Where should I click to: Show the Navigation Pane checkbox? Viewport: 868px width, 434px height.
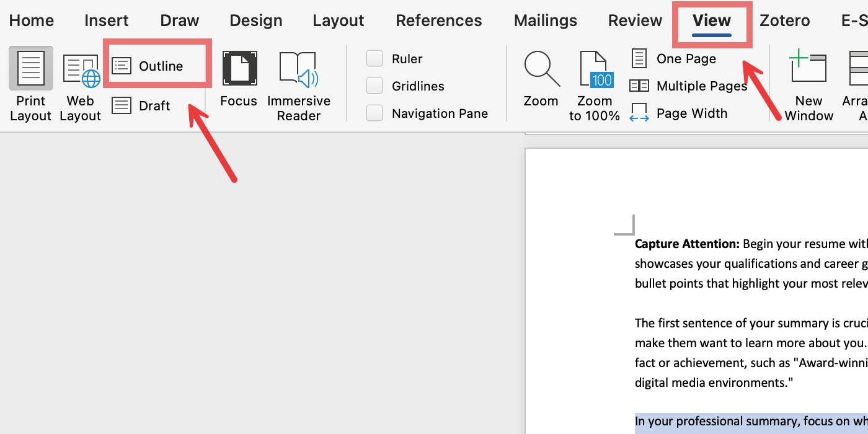pos(374,113)
